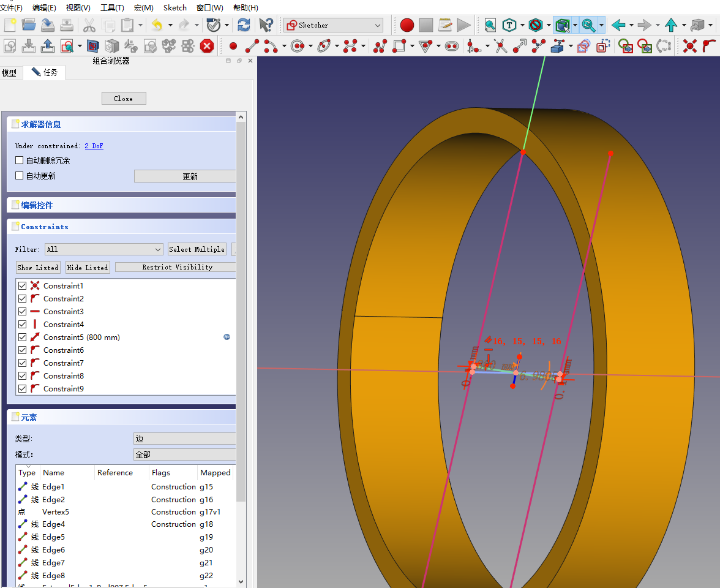Click the Refresh recompute icon
This screenshot has width=720, height=588.
click(244, 24)
